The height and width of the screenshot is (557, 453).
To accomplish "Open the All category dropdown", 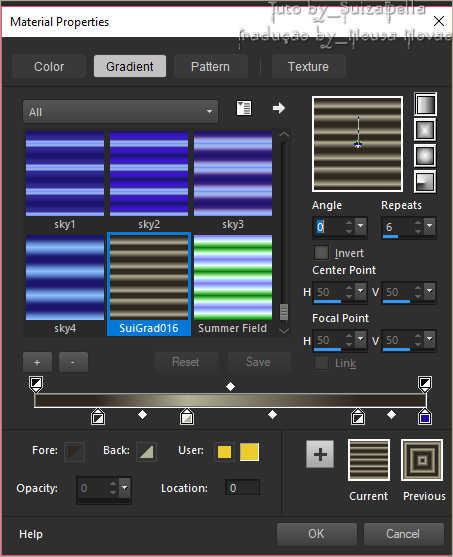I will pyautogui.click(x=120, y=112).
